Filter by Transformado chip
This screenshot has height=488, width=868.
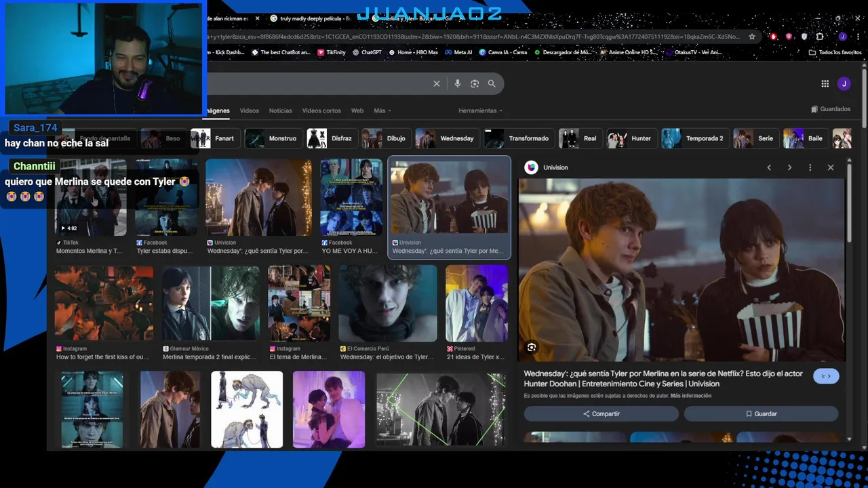tap(519, 138)
